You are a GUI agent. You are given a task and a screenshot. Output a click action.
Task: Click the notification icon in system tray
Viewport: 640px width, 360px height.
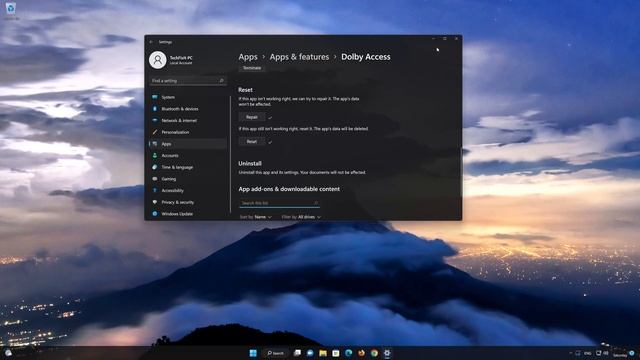(x=632, y=353)
